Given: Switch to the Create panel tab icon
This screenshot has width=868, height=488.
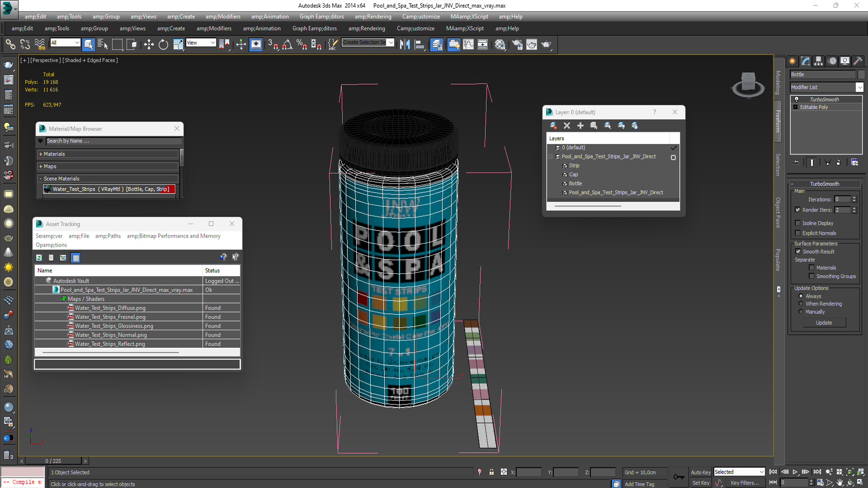Looking at the screenshot, I should coord(793,61).
